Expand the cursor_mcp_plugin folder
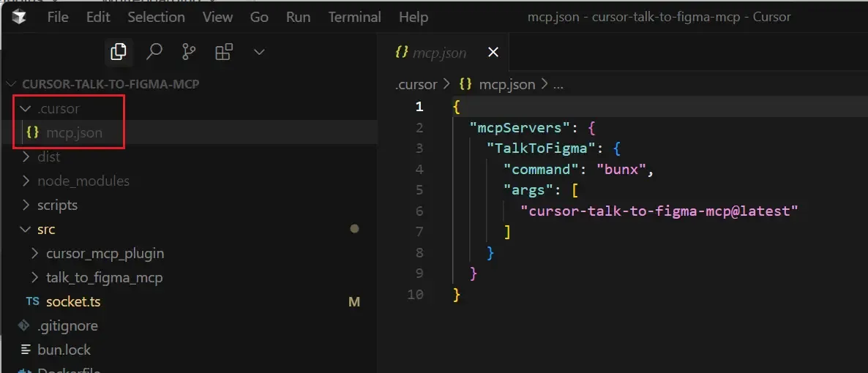This screenshot has height=373, width=868. 105,253
